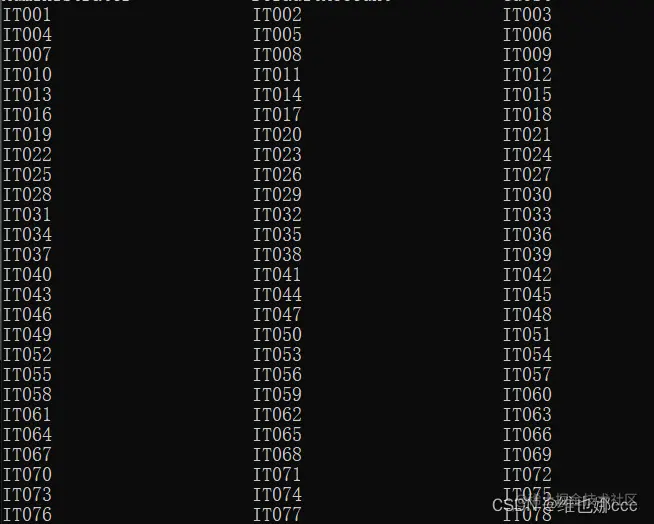654x524 pixels.
Task: Select the IT065 text
Action: (x=277, y=435)
